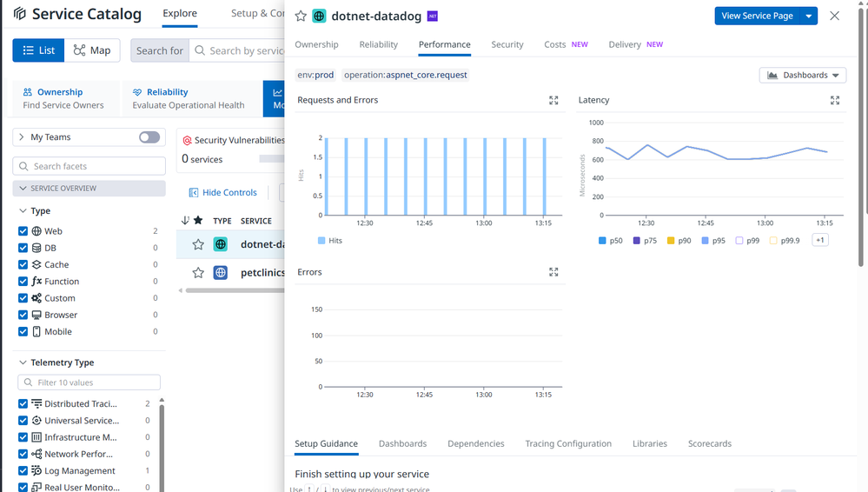Click the Cache type layers icon
This screenshot has width=868, height=492.
click(36, 264)
